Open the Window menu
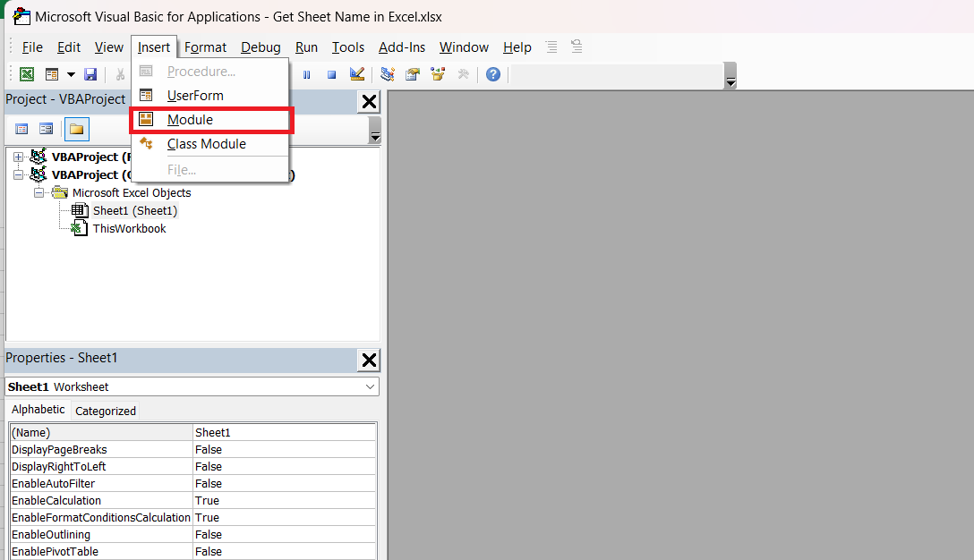Screen dimensions: 974x560 pos(464,47)
